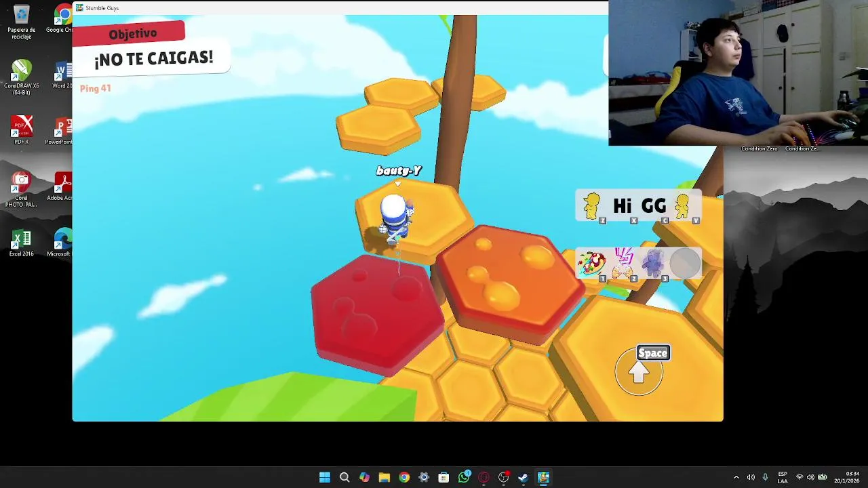Open OBS Studio from the taskbar
Viewport: 868px width, 488px height.
pos(503,477)
